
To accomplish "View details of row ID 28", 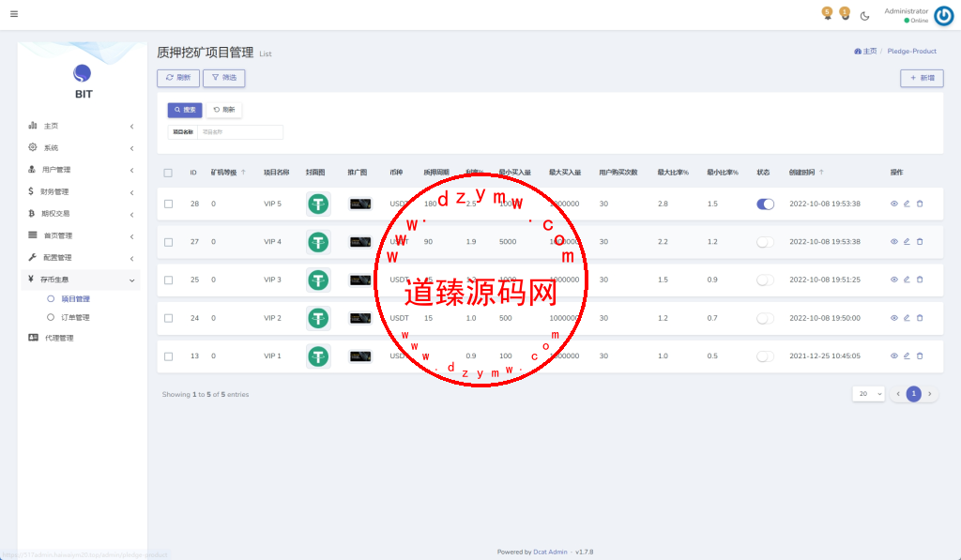I will (894, 204).
